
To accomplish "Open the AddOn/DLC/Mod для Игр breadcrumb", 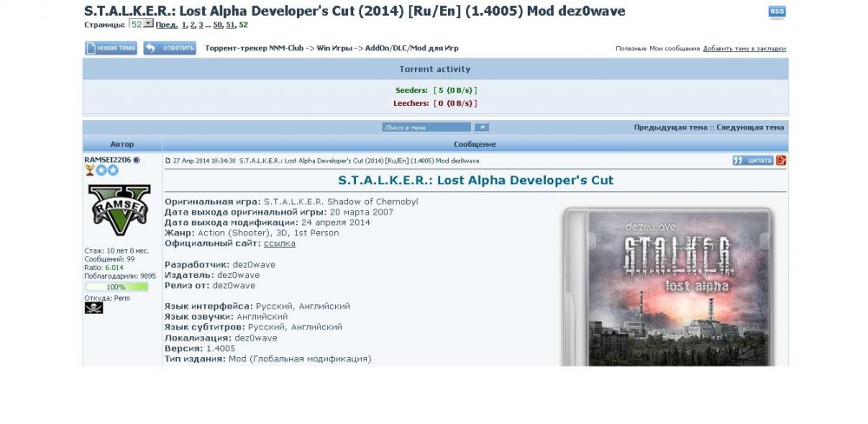I will 411,48.
